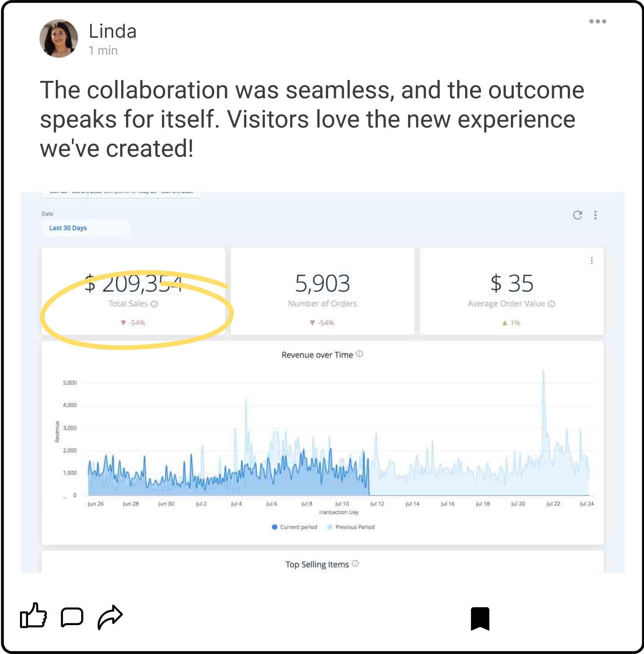Share the post using arrow icon
The width and height of the screenshot is (644, 654).
[110, 617]
